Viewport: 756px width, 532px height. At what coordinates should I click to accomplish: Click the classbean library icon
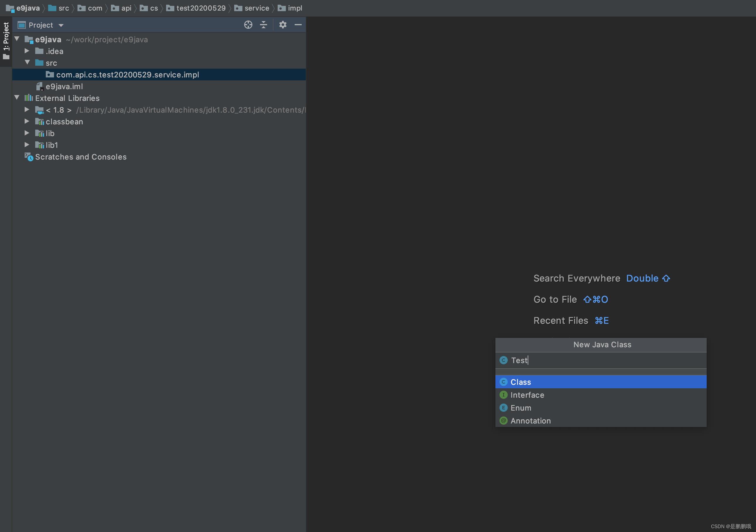pos(40,122)
